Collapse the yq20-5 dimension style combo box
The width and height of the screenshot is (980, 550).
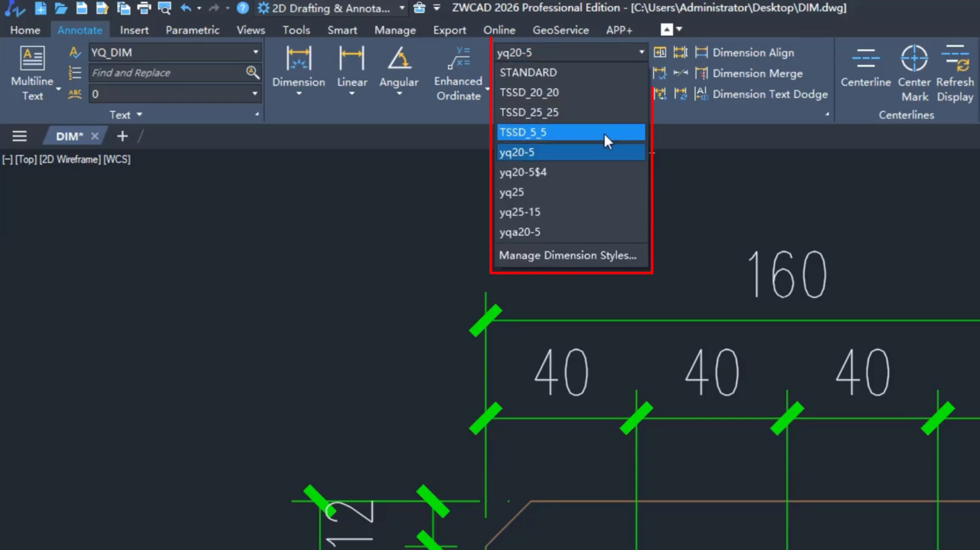[642, 53]
